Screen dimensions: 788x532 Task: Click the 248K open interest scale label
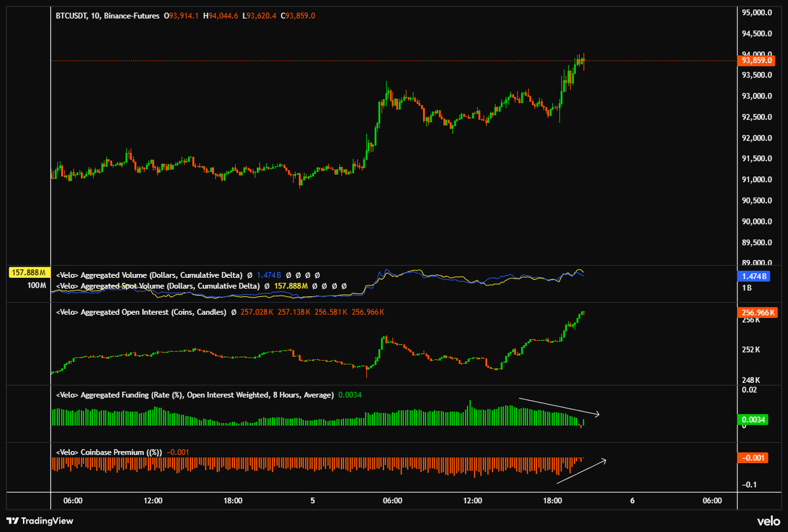pos(751,380)
